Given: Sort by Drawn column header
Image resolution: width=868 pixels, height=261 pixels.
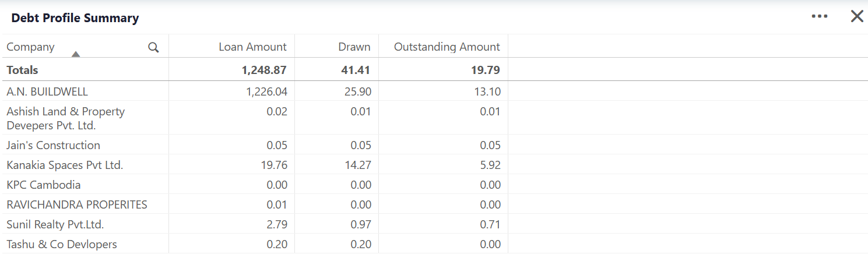Looking at the screenshot, I should coord(354,47).
